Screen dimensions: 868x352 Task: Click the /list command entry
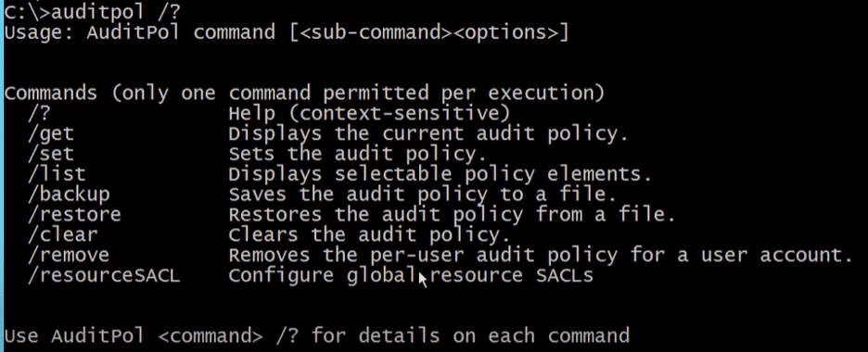click(57, 173)
